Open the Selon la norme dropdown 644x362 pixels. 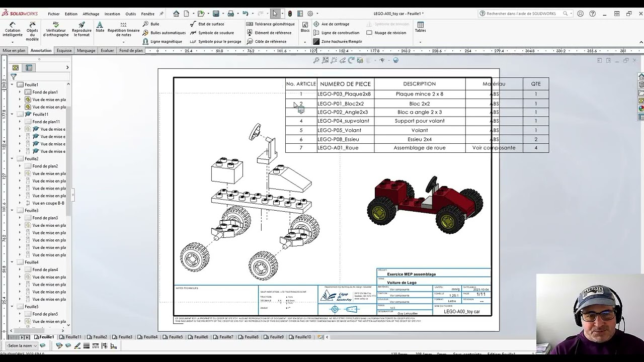click(22, 345)
